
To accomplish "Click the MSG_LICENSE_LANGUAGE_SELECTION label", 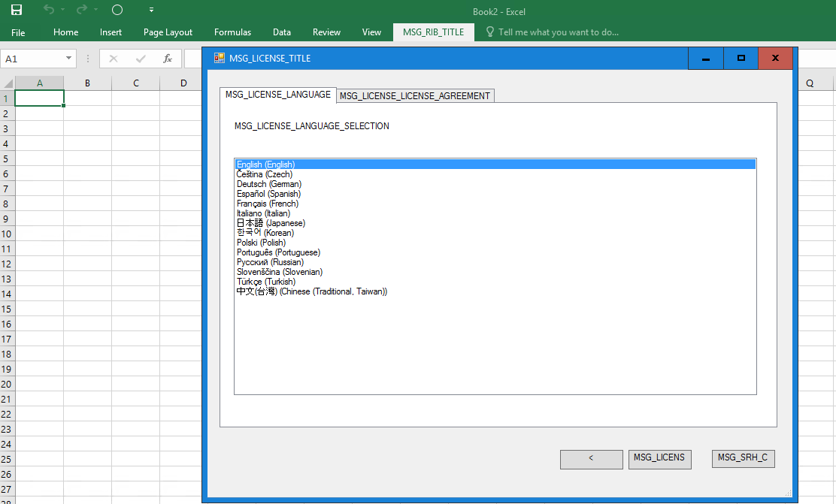I will pos(312,126).
